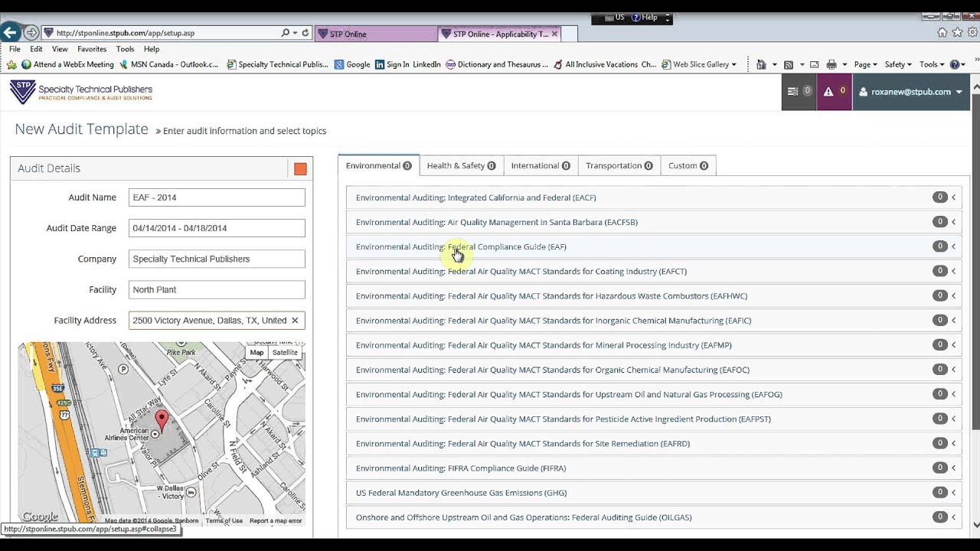Screen dimensions: 980x551
Task: Click the Specialty Technical Publishers logo
Action: 81,93
